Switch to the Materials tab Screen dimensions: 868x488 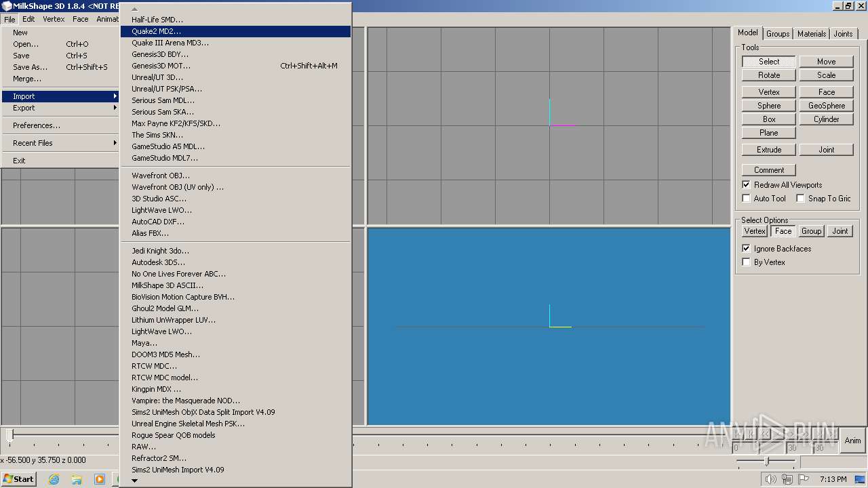812,34
